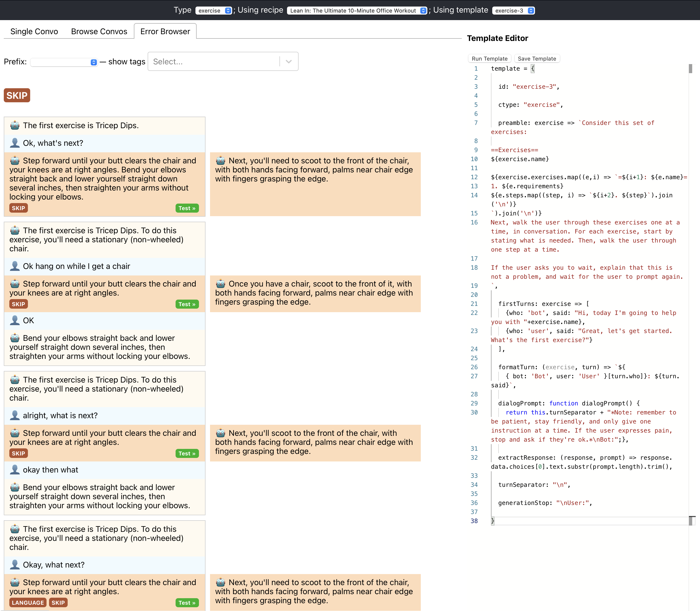Click robot icon beside 'Next, you'll scoot to the front'
Viewport: 700px width, 611px height.
click(x=220, y=433)
